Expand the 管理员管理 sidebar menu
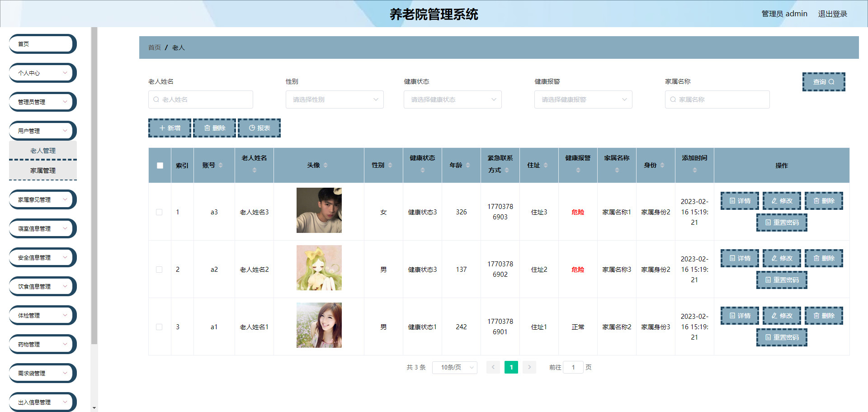This screenshot has height=412, width=868. 42,102
